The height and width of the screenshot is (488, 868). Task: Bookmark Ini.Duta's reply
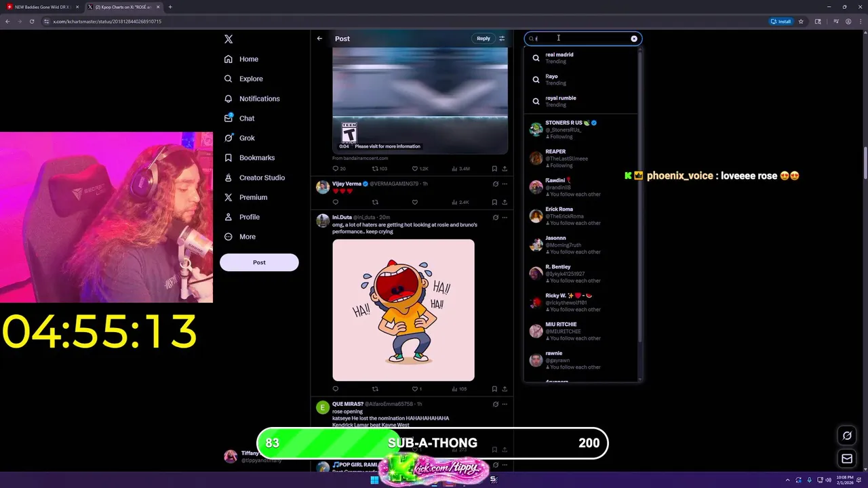(x=494, y=389)
